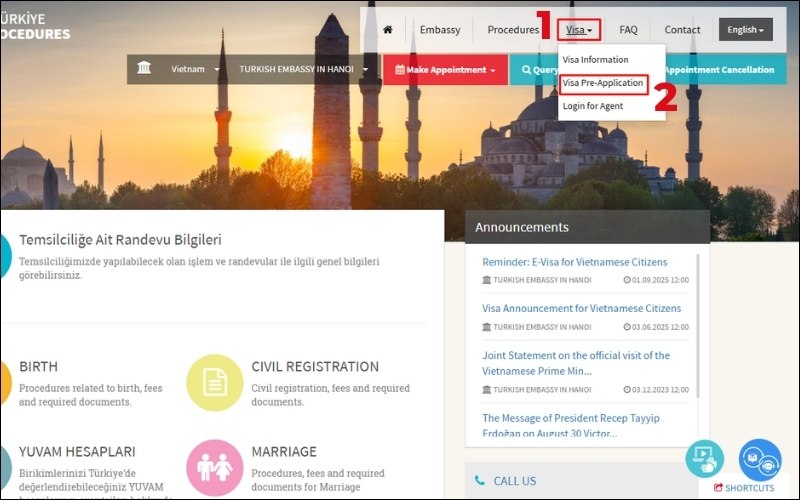The height and width of the screenshot is (500, 800).
Task: Open the Embassy menu item
Action: 440,30
